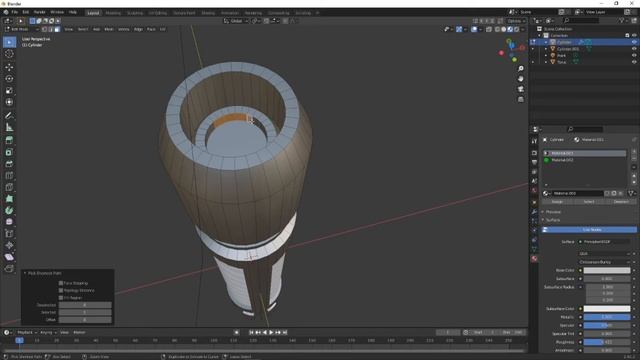This screenshot has height=360, width=640.
Task: Toggle X-ray display in viewport header
Action: coord(489,29)
